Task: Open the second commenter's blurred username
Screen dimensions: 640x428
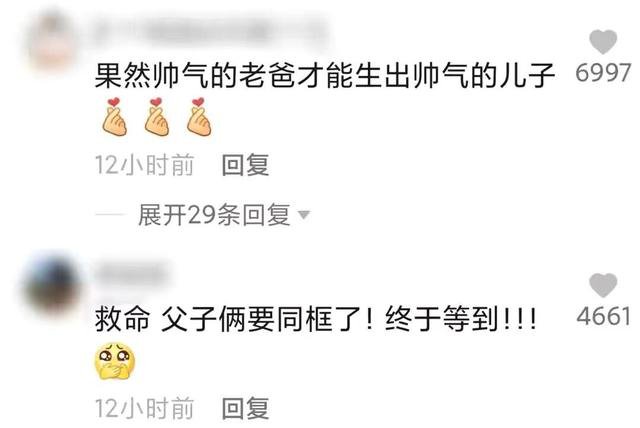Action: pyautogui.click(x=133, y=274)
